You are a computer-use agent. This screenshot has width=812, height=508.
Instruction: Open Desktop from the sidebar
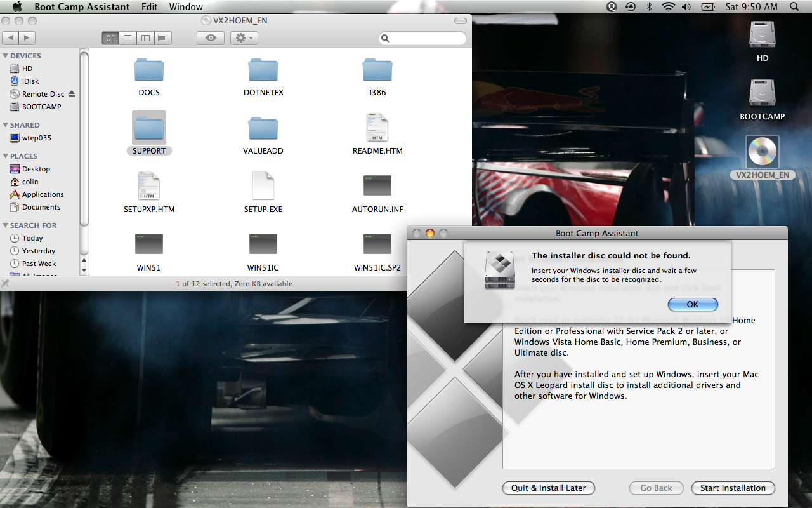pos(41,169)
